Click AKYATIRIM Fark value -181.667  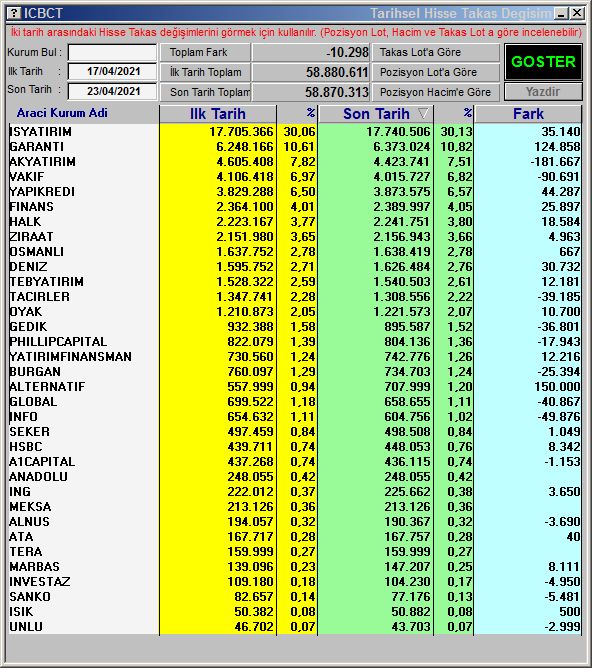(x=555, y=161)
